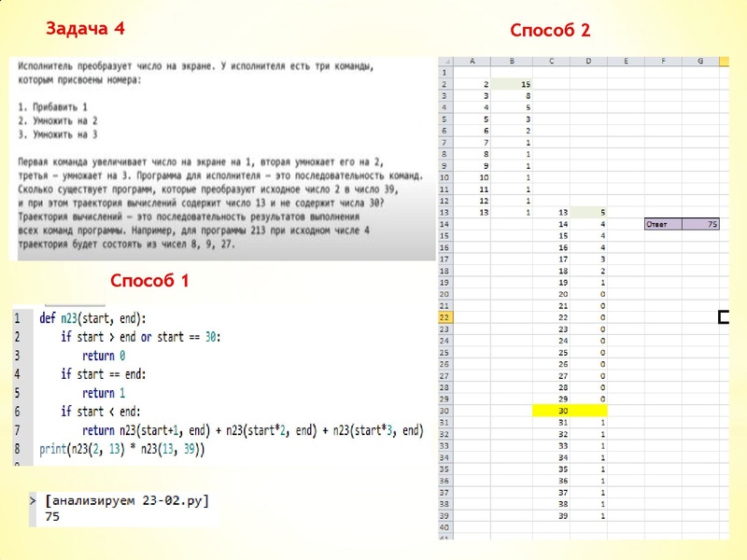Select row 1 header in spreadsheet
747x560 pixels.
click(x=444, y=72)
